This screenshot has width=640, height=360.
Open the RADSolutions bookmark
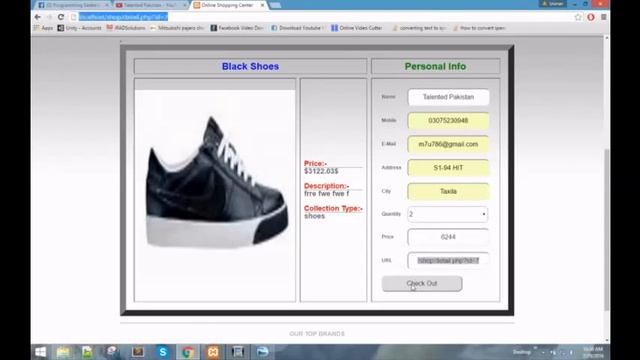[126, 28]
